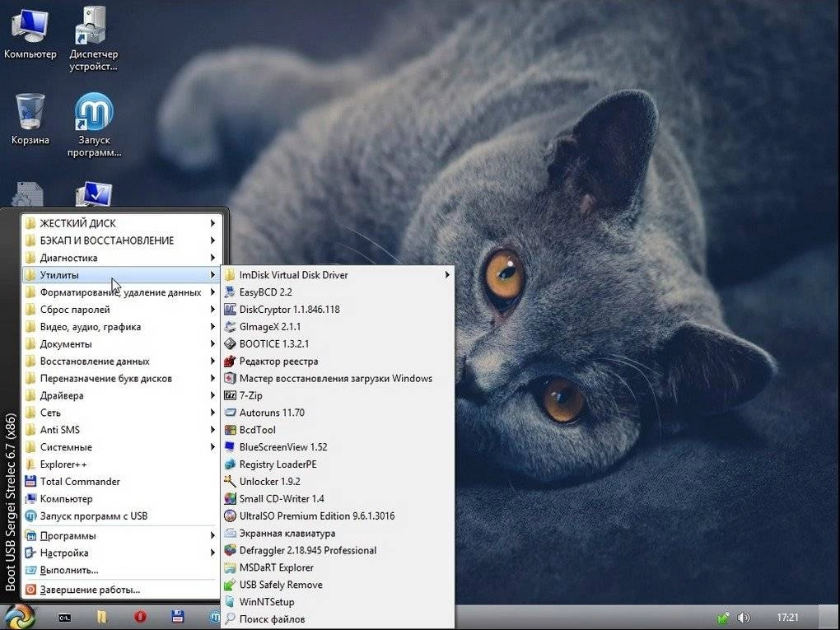Launch MSDaRT Explorer
840x630 pixels.
pyautogui.click(x=338, y=567)
